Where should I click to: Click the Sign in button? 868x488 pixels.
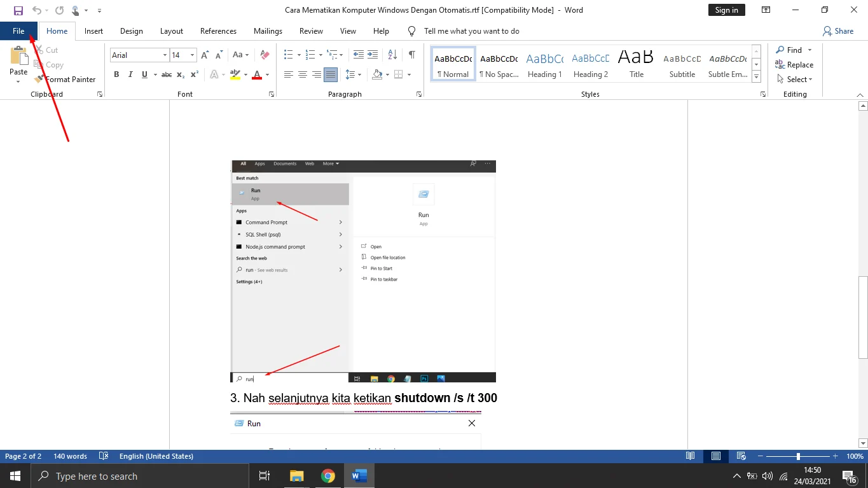726,10
